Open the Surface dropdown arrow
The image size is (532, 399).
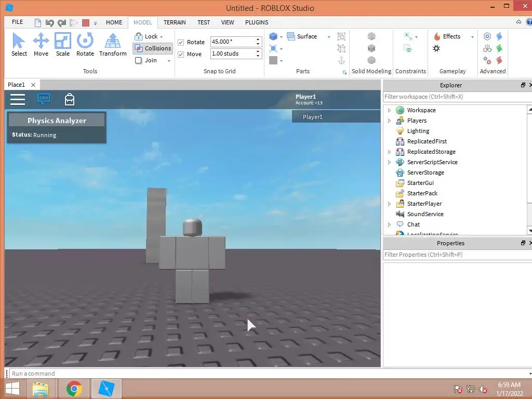coord(329,37)
